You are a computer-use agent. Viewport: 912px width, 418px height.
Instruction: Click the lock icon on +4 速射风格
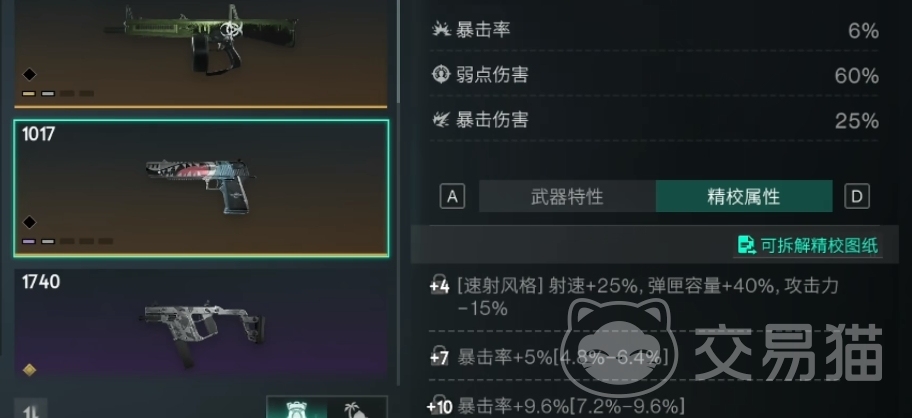(x=439, y=286)
